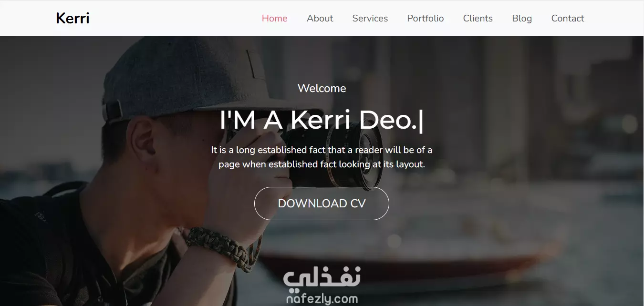Click the Kerri site logo
Image resolution: width=644 pixels, height=306 pixels.
[x=73, y=19]
